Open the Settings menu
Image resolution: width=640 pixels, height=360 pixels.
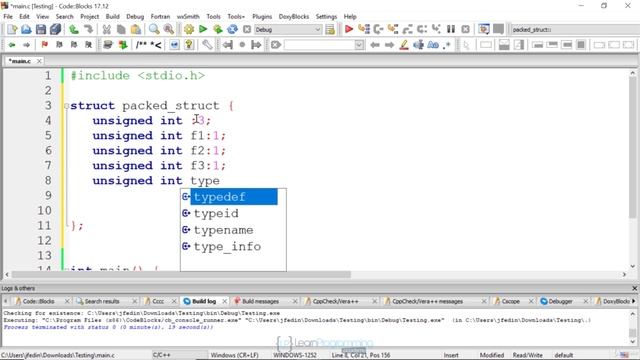coord(326,17)
